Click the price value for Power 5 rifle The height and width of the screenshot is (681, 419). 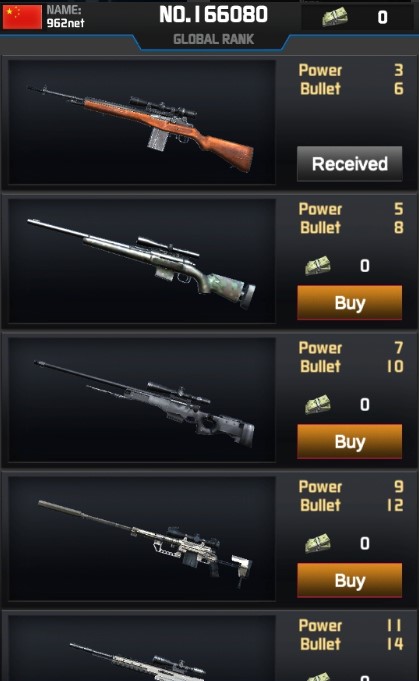pos(365,266)
